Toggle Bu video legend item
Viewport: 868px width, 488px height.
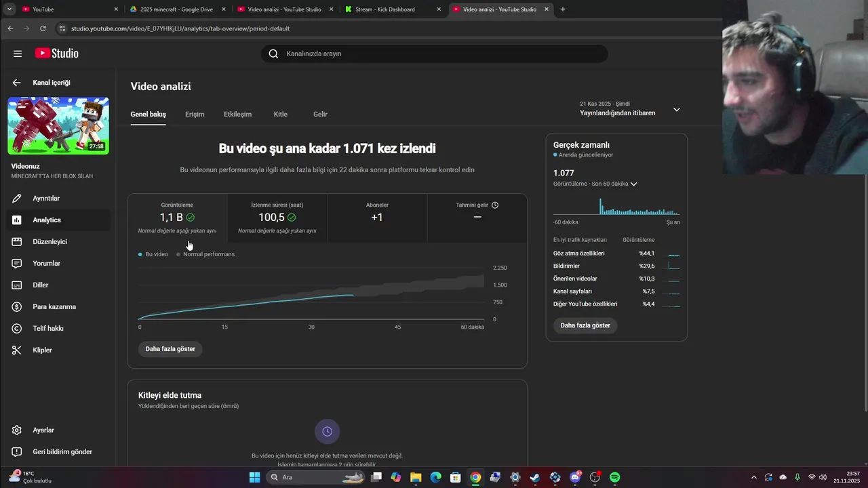coord(153,254)
